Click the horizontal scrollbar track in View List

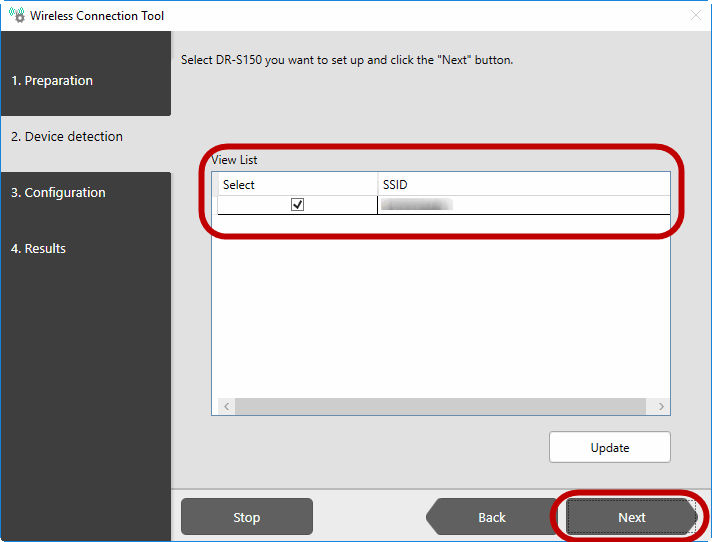point(440,407)
